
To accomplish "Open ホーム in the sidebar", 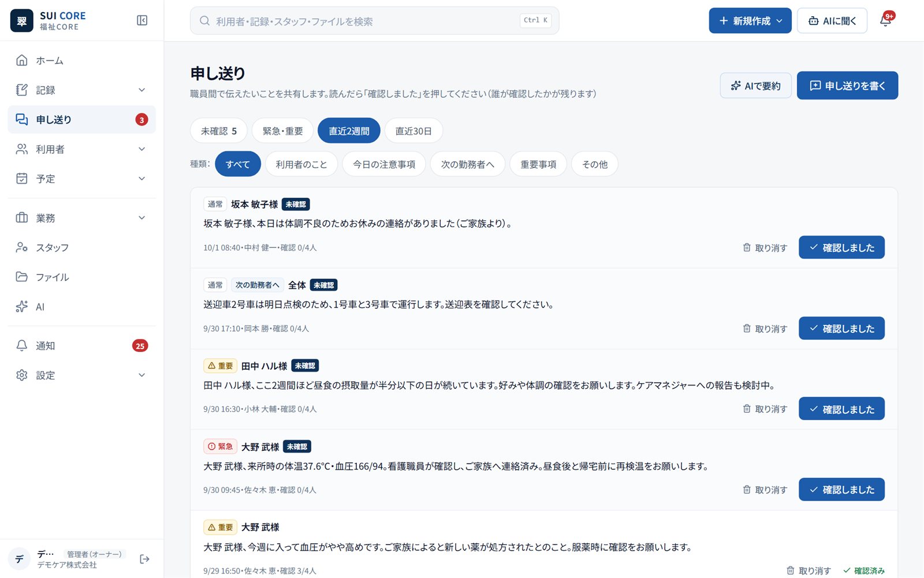I will coord(82,60).
